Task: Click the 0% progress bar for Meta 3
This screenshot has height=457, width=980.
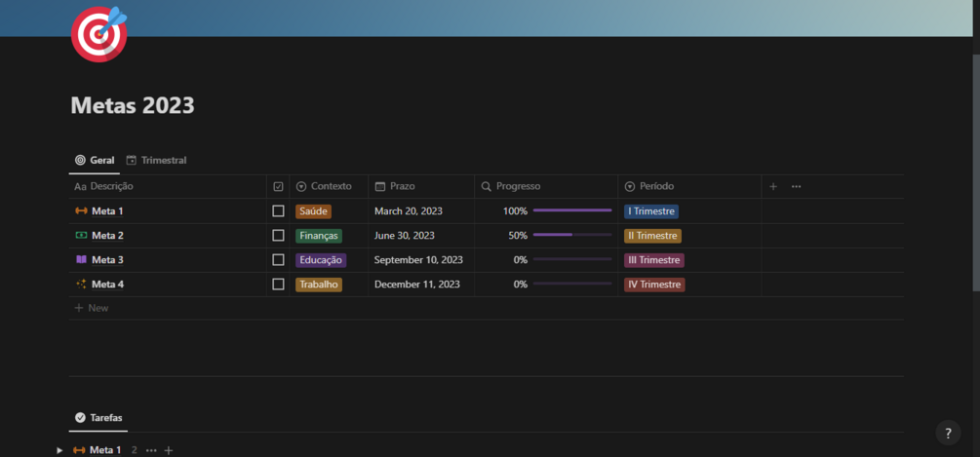Action: (x=572, y=260)
